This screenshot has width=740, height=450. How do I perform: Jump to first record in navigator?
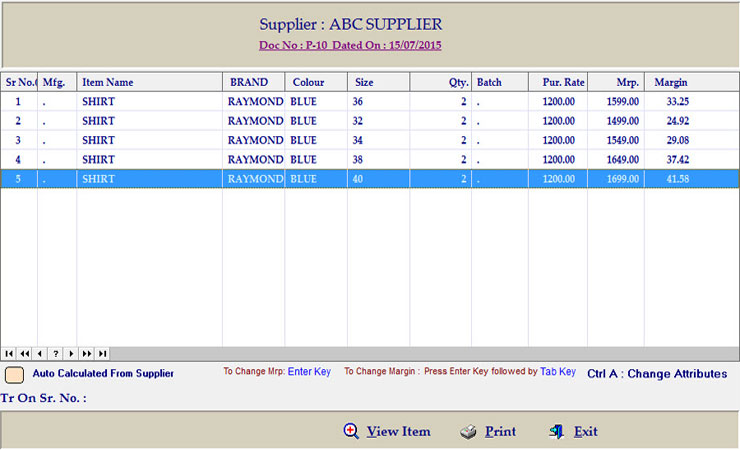pyautogui.click(x=9, y=353)
